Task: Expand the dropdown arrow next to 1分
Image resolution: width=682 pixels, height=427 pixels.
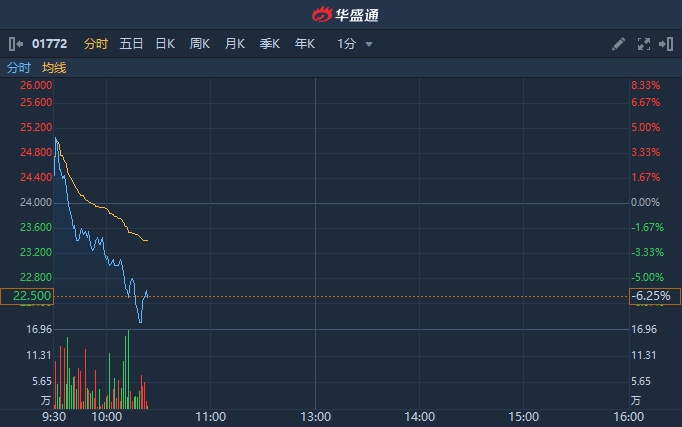Action: (x=369, y=44)
